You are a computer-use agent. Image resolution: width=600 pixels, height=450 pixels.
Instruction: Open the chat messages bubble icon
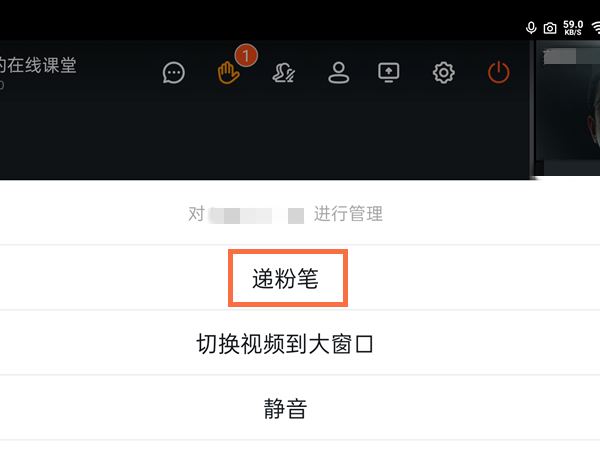pos(174,73)
